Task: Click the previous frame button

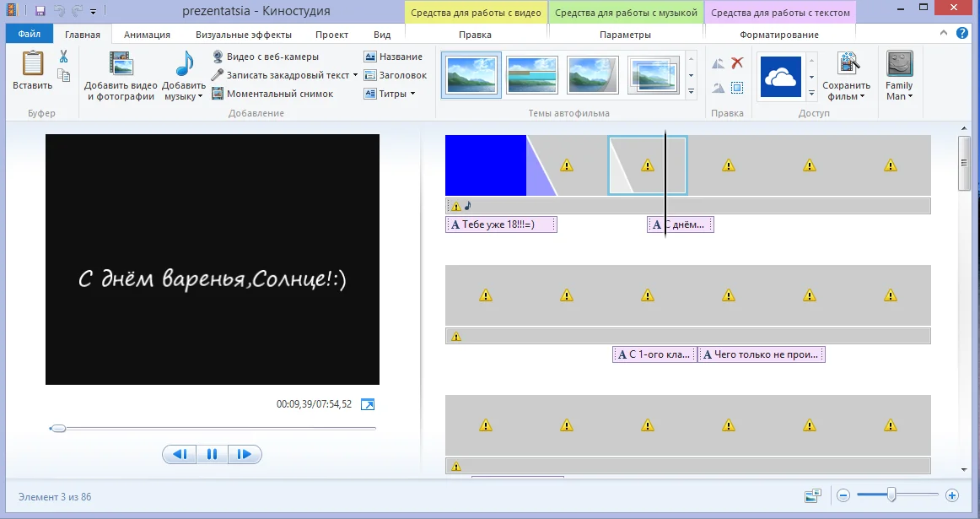Action: 180,455
